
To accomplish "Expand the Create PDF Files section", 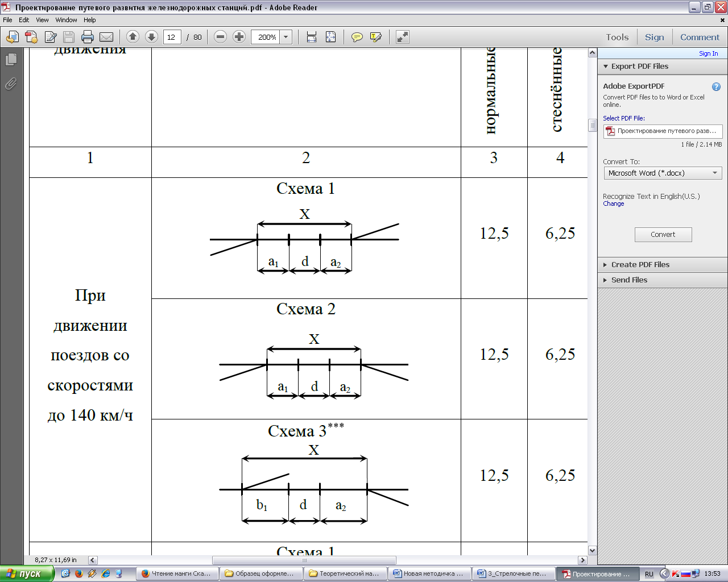I will coord(640,265).
